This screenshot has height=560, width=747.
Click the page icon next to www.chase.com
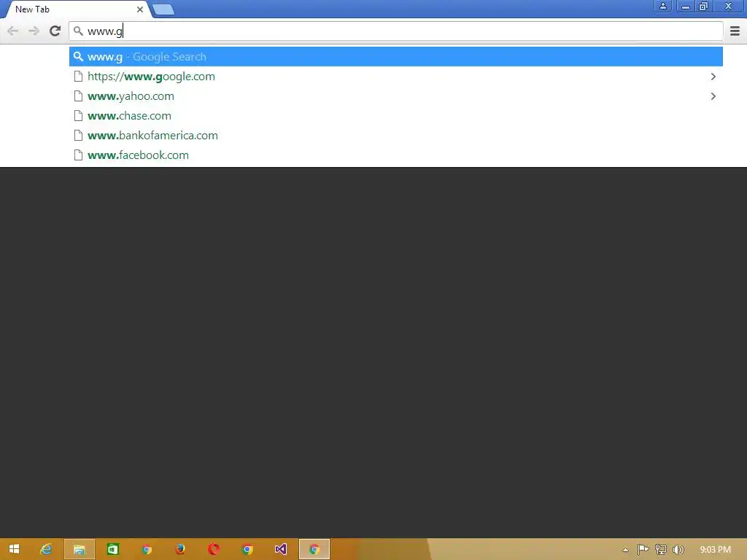(79, 116)
